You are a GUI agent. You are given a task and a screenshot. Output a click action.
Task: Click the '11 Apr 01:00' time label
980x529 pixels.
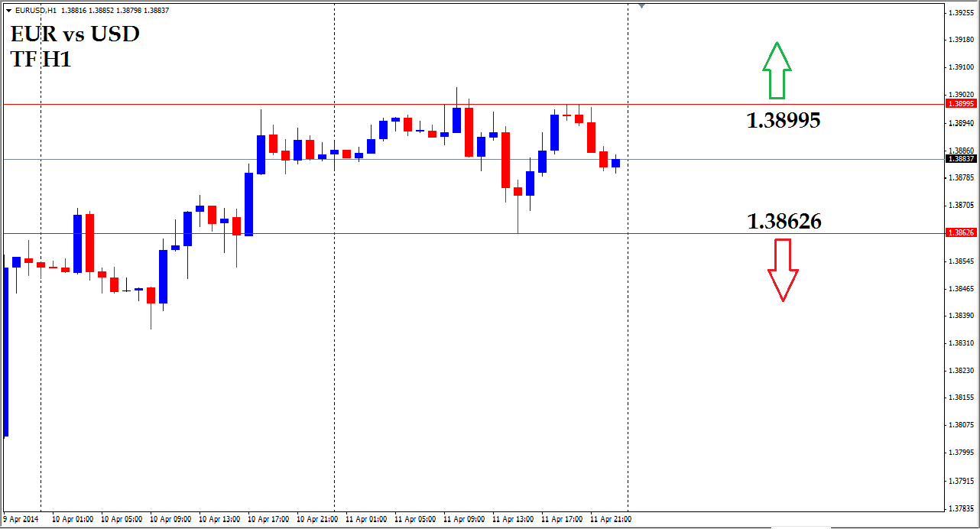click(365, 519)
